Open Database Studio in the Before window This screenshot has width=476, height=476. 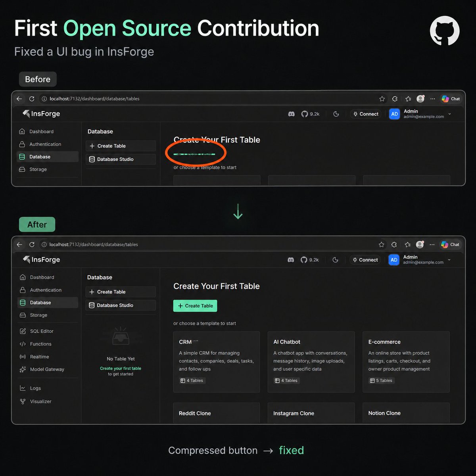pyautogui.click(x=121, y=159)
